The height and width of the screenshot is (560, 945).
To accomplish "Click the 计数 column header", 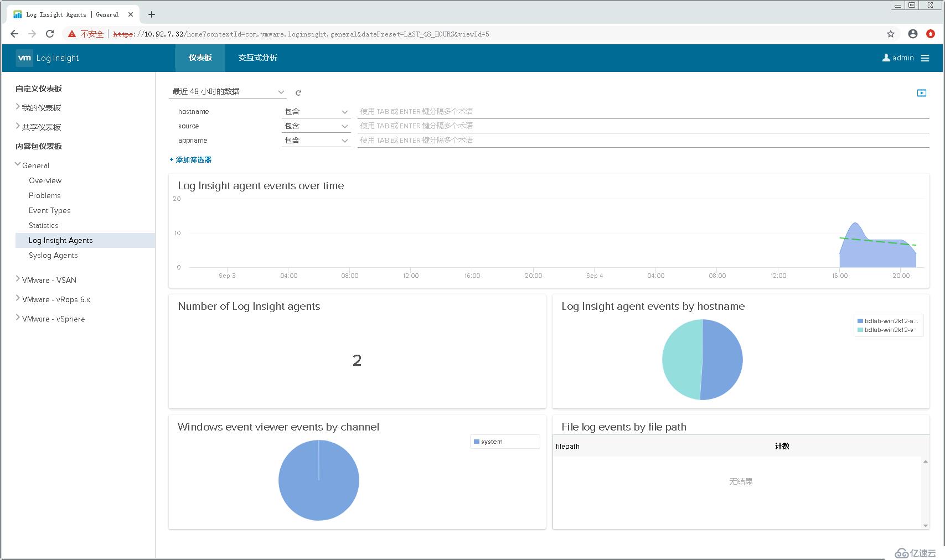I will tap(782, 446).
